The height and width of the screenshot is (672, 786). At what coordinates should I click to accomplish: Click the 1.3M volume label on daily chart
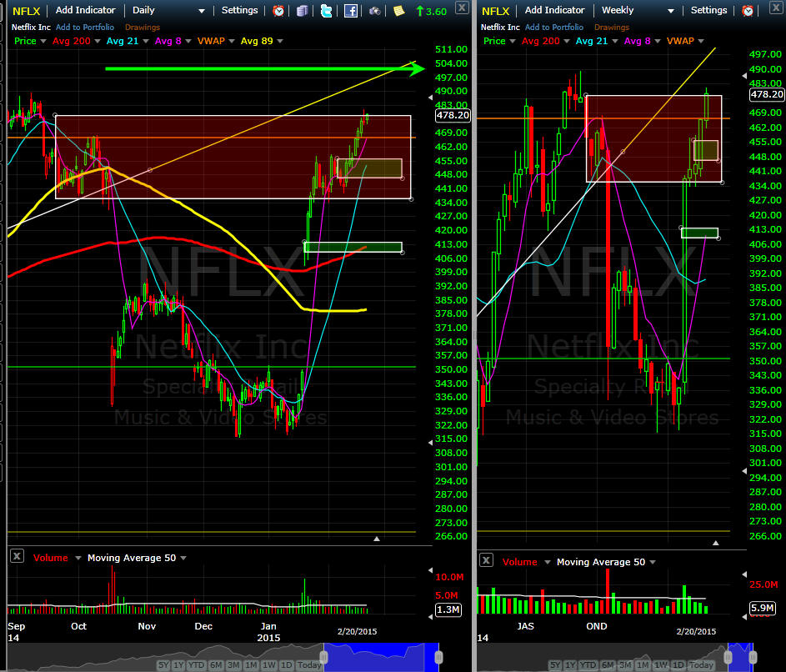(x=448, y=609)
